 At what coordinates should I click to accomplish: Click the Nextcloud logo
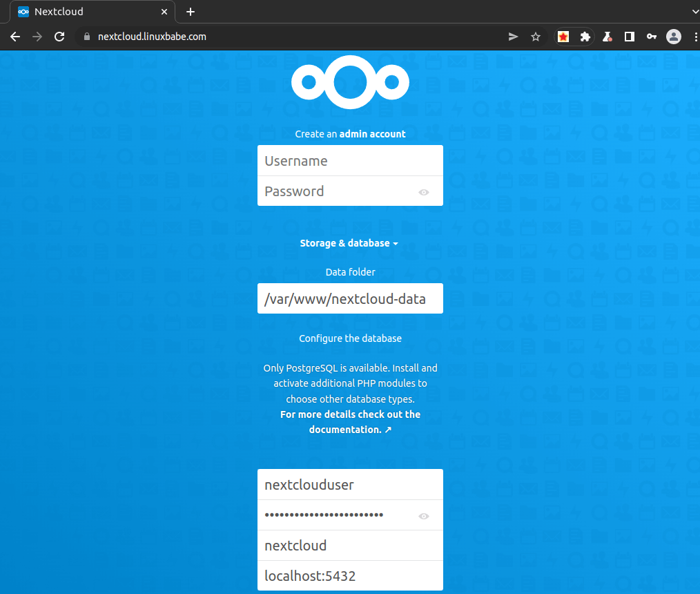coord(350,83)
